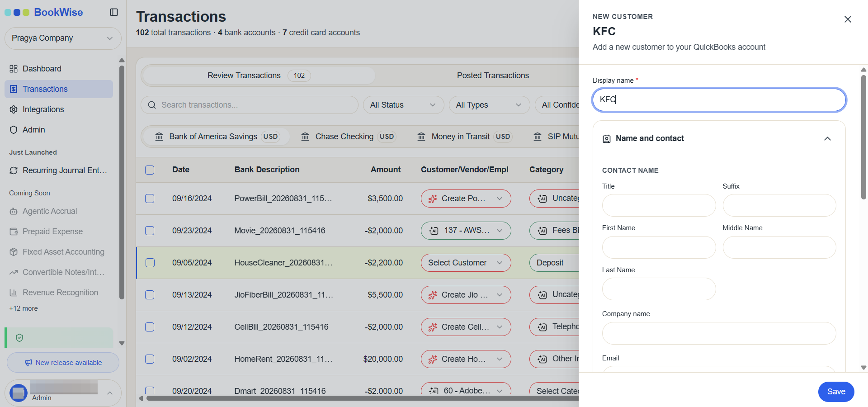This screenshot has height=407, width=868.
Task: Click New release available button
Action: [63, 363]
